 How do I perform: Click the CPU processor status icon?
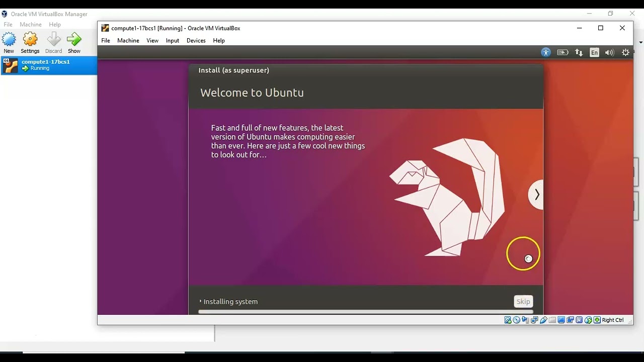pyautogui.click(x=579, y=320)
